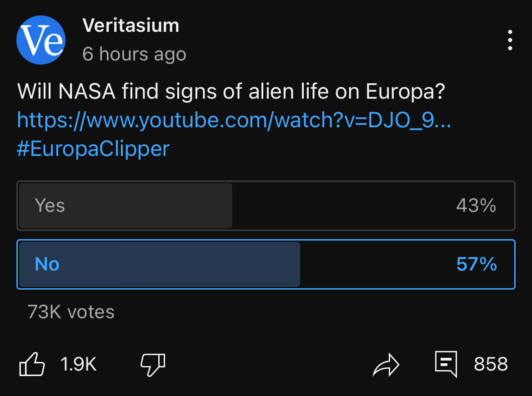This screenshot has width=532, height=396.
Task: Select the 43% result percentage
Action: tap(476, 206)
